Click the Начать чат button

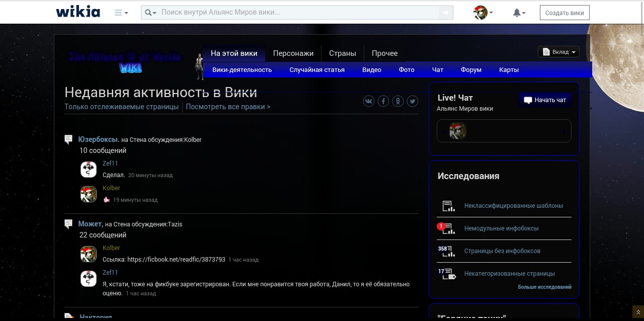tap(545, 100)
